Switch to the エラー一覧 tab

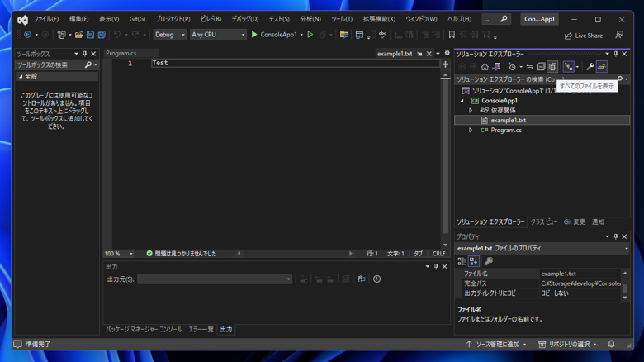coord(201,329)
